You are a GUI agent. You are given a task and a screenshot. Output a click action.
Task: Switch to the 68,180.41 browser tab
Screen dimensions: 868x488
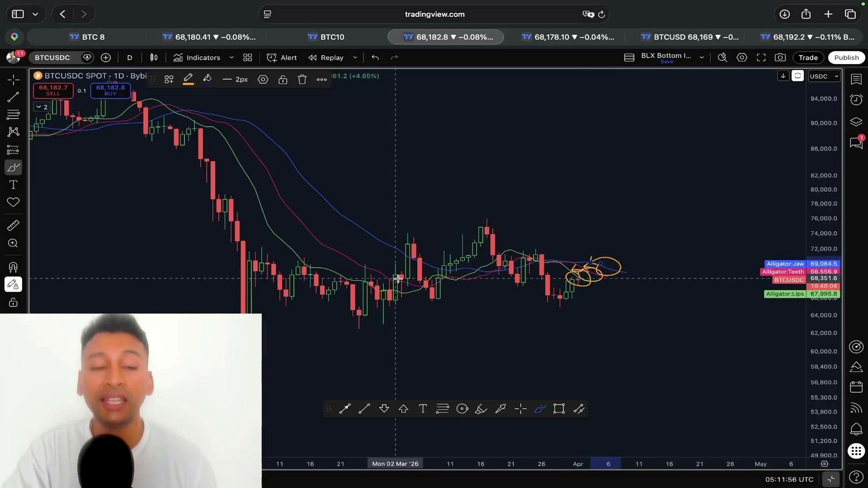pyautogui.click(x=209, y=37)
